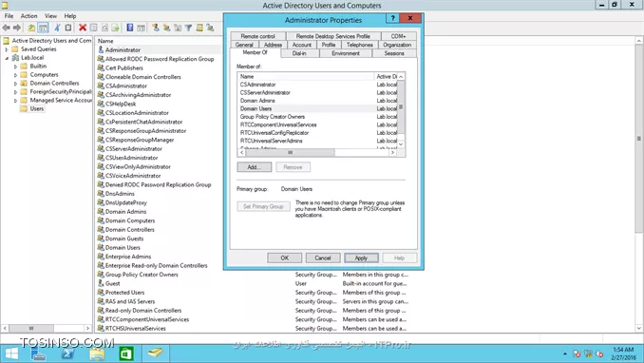Screen dimensions: 644x363
Task: Open the Action menu
Action: point(28,15)
